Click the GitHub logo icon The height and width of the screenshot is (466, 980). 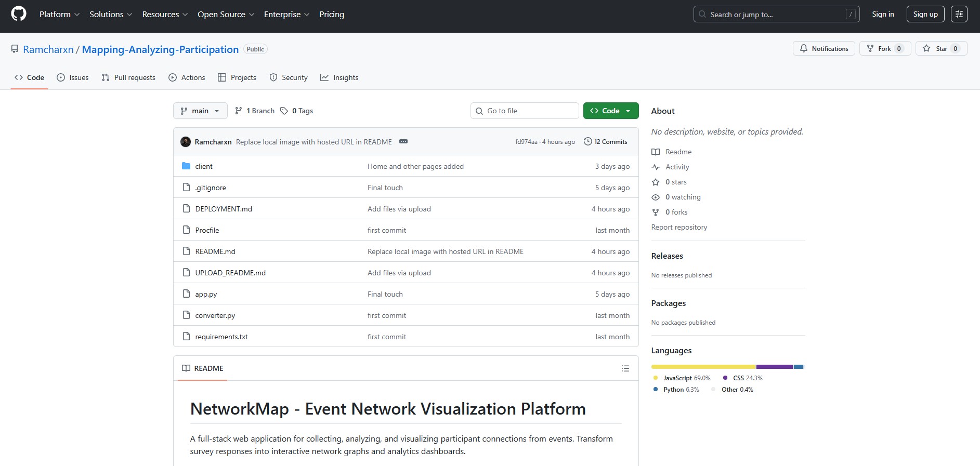(x=19, y=14)
